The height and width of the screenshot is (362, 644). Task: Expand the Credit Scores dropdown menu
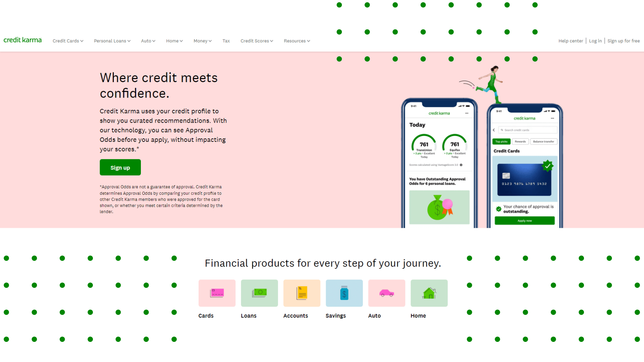coord(257,41)
